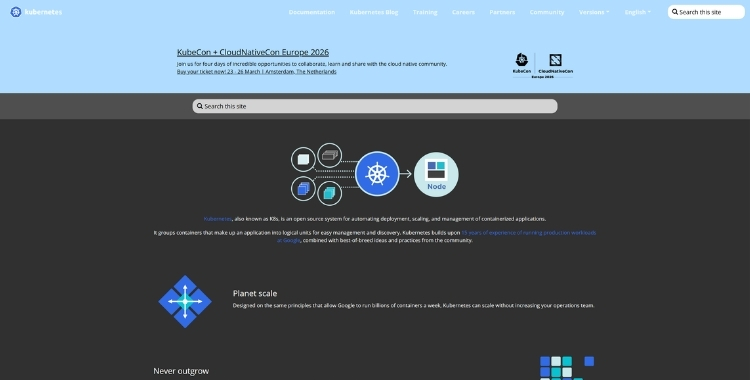This screenshot has width=750, height=380.
Task: Click magnifier icon in gray search bar
Action: click(200, 106)
